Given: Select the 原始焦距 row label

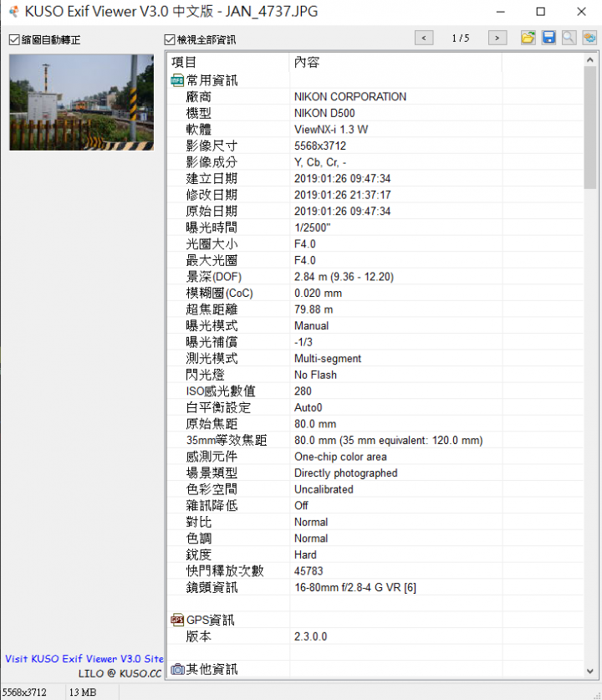Looking at the screenshot, I should click(212, 424).
